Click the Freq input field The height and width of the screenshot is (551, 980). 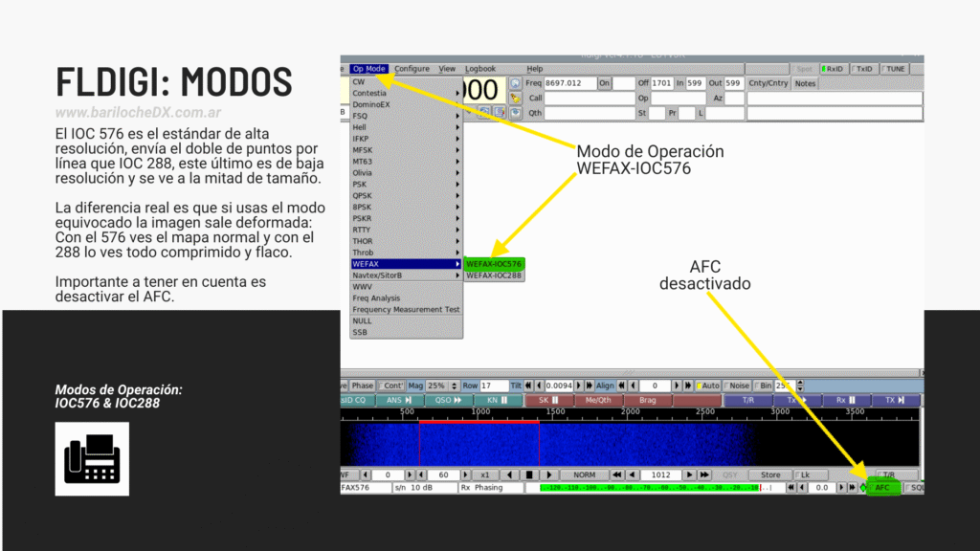coord(568,83)
